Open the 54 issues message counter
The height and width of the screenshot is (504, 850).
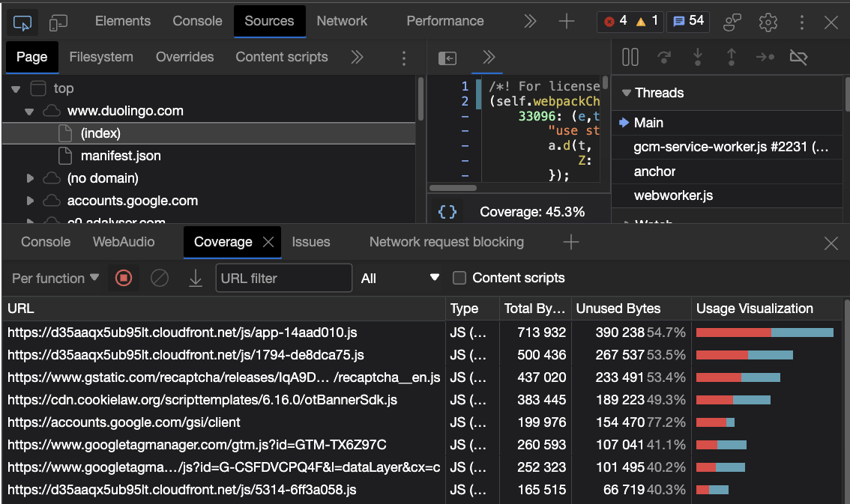pos(688,21)
